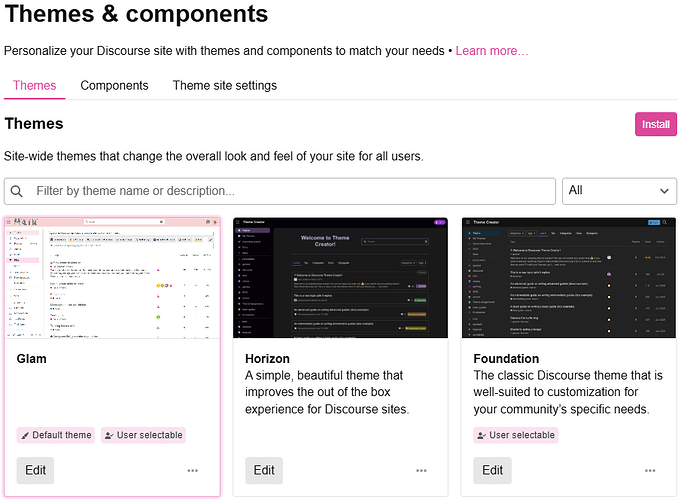Follow the Learn more link
The height and width of the screenshot is (500, 681).
coord(492,51)
